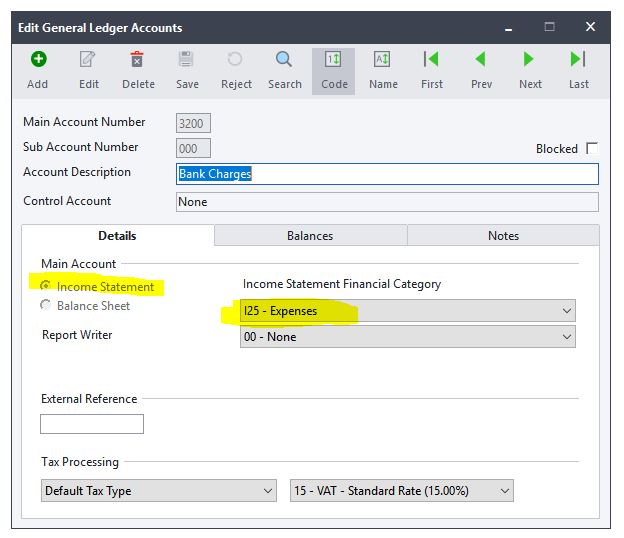Expand the Report Writer dropdown

coord(408,337)
